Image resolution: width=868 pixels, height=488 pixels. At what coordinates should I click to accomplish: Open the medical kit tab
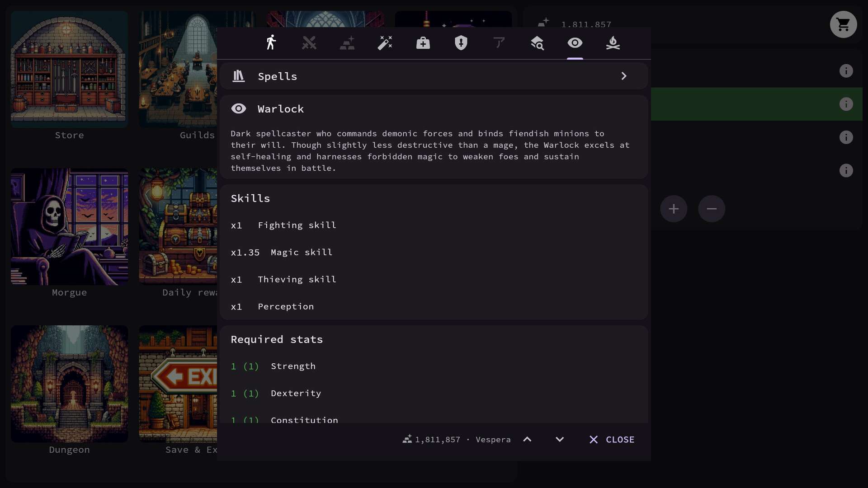423,43
